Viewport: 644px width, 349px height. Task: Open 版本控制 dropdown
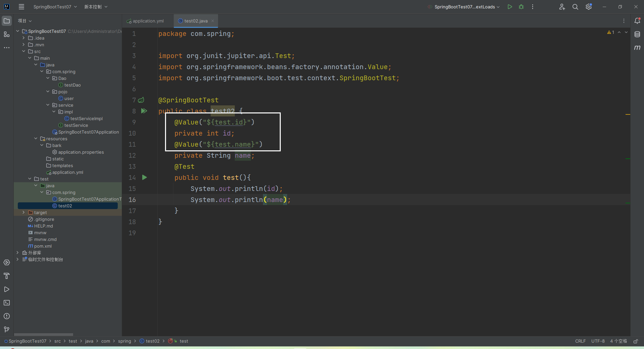click(x=96, y=7)
